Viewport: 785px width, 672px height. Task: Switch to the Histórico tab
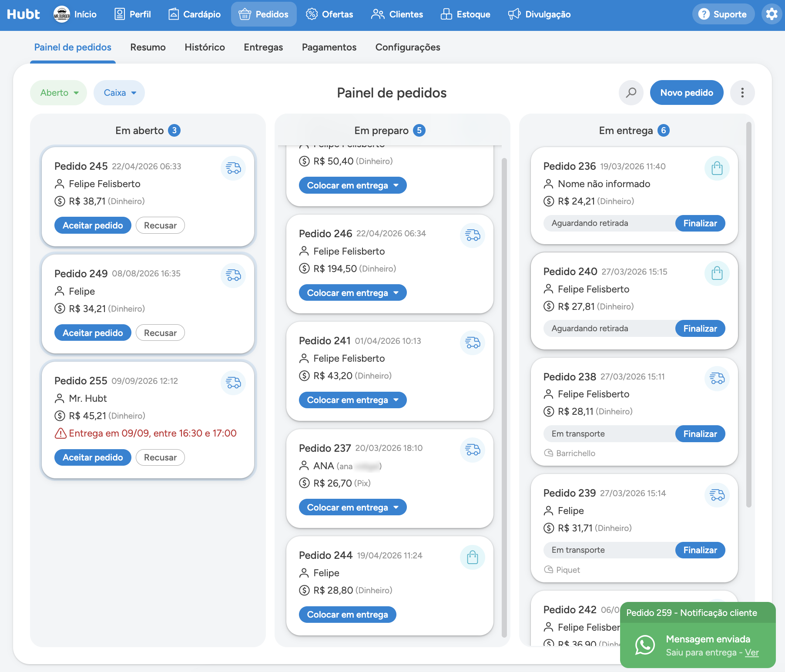(205, 47)
